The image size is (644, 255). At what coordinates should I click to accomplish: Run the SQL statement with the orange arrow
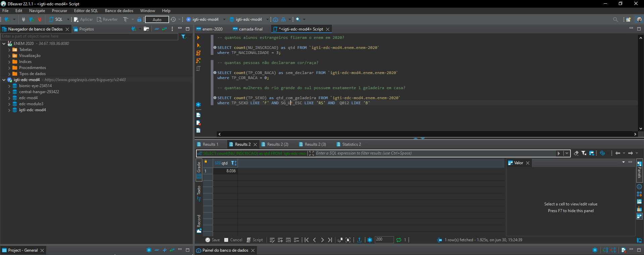(198, 38)
